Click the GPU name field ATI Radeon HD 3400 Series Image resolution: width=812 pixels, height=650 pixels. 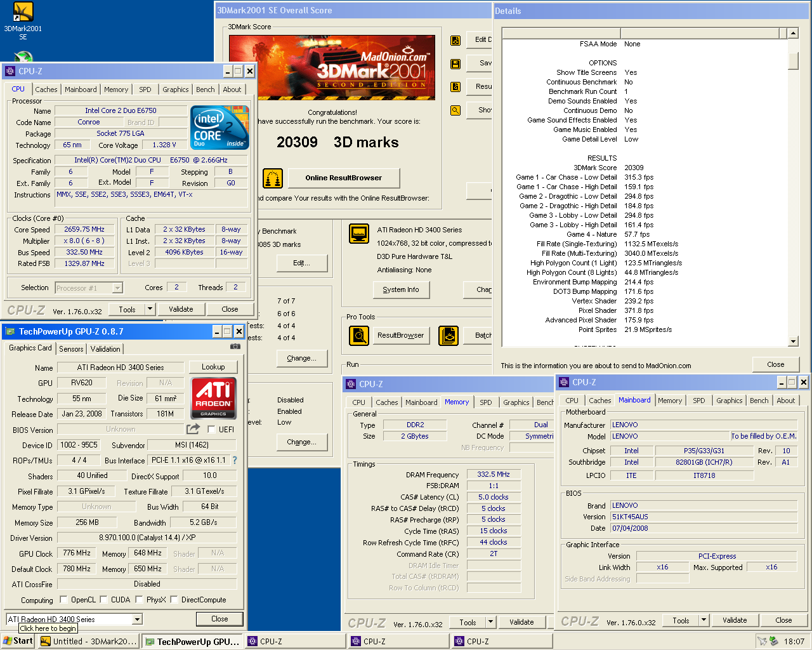coord(121,368)
